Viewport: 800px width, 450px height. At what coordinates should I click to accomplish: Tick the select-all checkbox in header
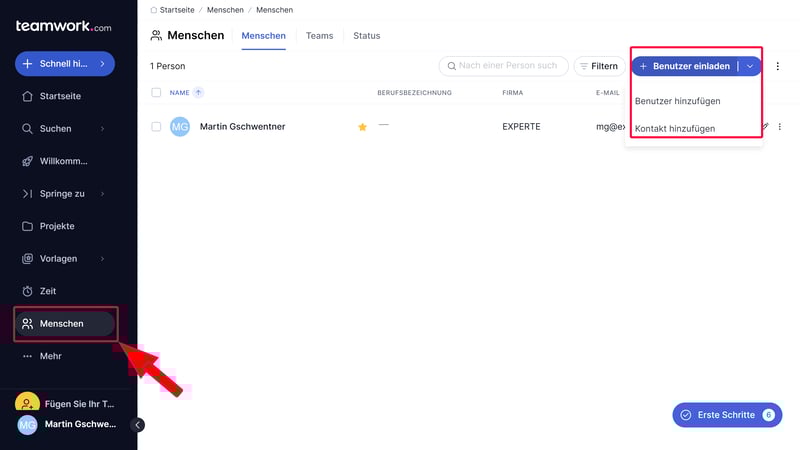pos(156,93)
